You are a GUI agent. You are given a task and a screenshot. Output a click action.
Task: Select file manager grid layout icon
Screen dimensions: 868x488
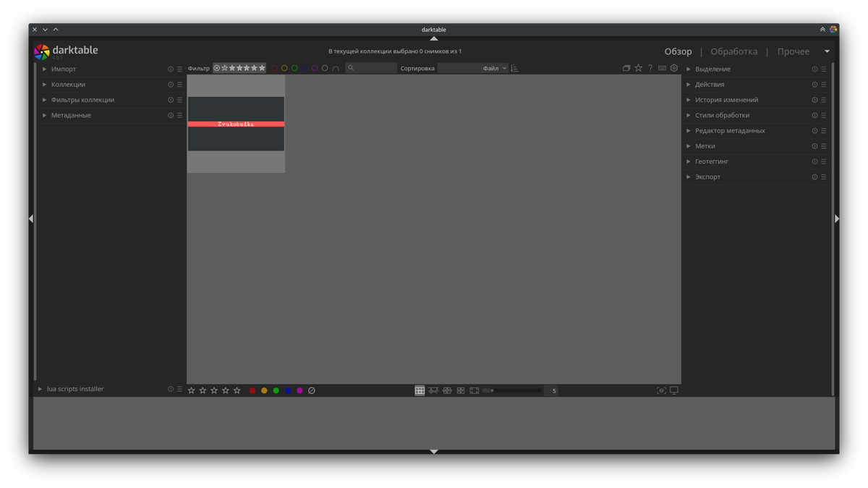[x=420, y=390]
